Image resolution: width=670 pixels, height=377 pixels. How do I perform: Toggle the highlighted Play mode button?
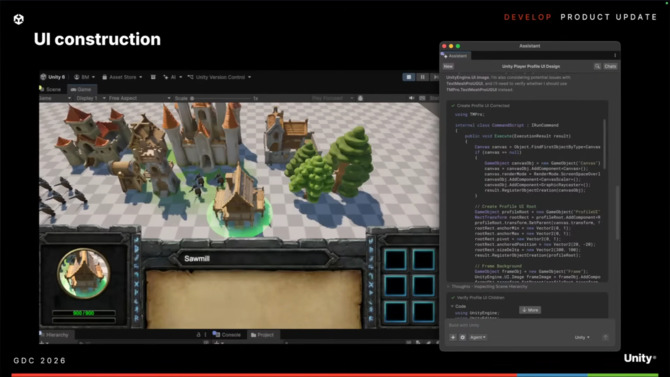[x=408, y=77]
